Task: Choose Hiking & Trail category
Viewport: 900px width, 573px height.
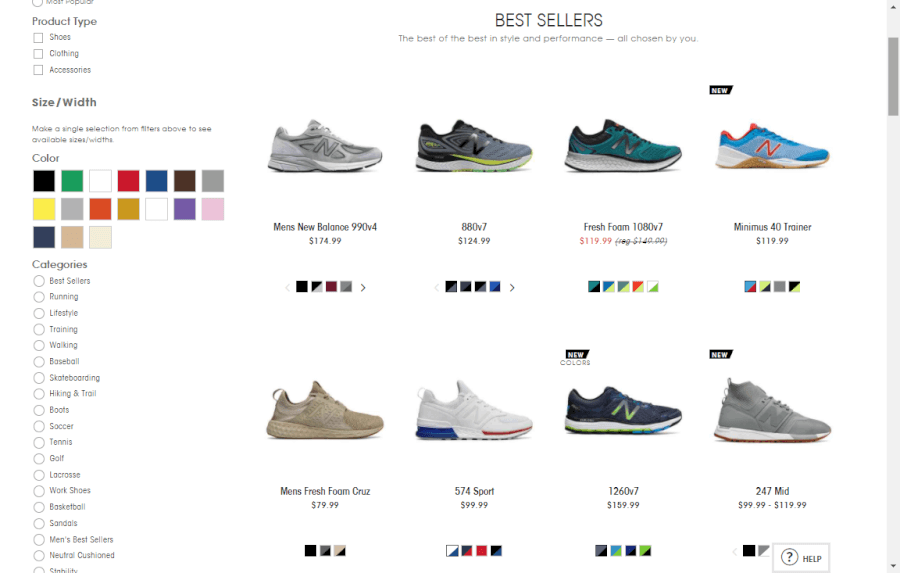Action: tap(38, 394)
